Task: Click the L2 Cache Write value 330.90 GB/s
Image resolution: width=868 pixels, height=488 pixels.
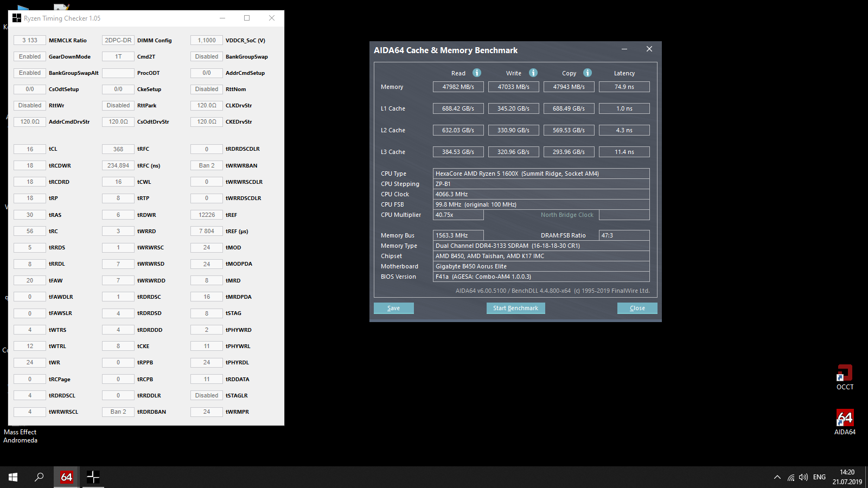Action: point(514,130)
